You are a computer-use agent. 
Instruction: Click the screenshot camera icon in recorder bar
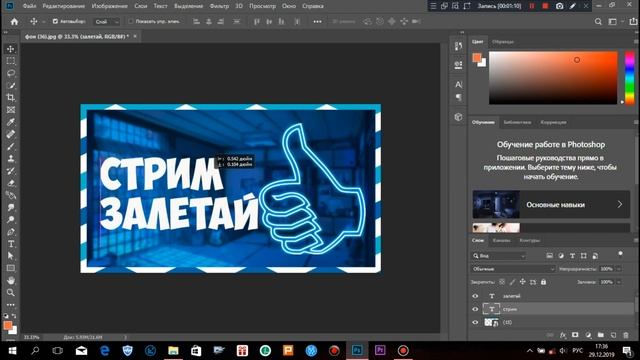[560, 6]
